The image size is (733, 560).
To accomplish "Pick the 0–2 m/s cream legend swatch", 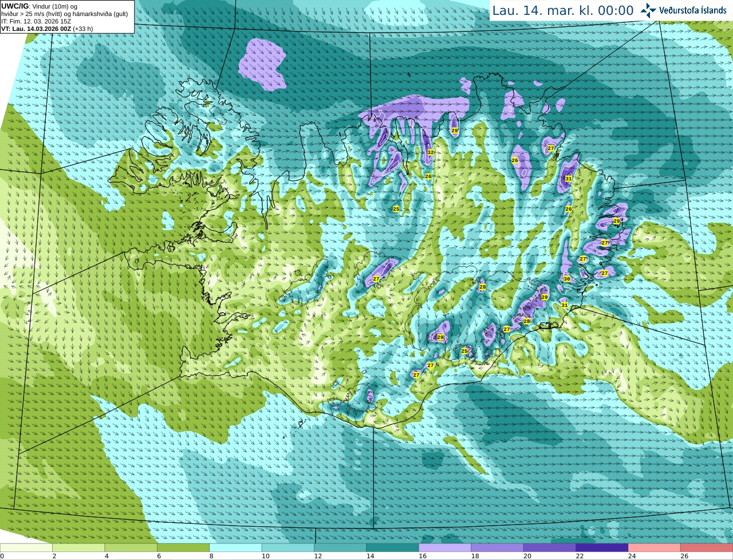I will tap(26, 548).
